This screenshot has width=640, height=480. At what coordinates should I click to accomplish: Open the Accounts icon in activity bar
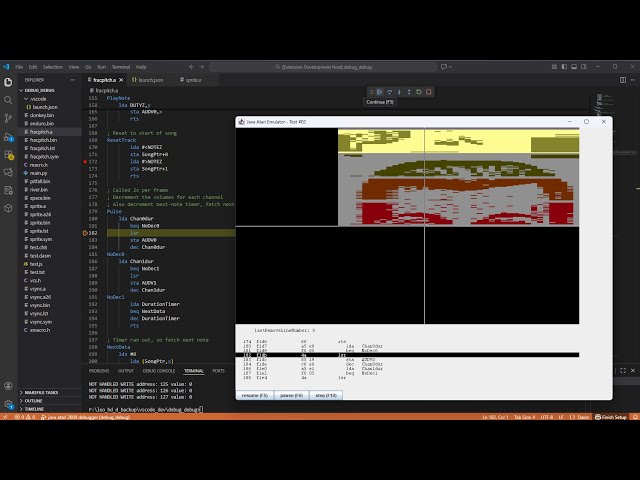click(x=8, y=386)
